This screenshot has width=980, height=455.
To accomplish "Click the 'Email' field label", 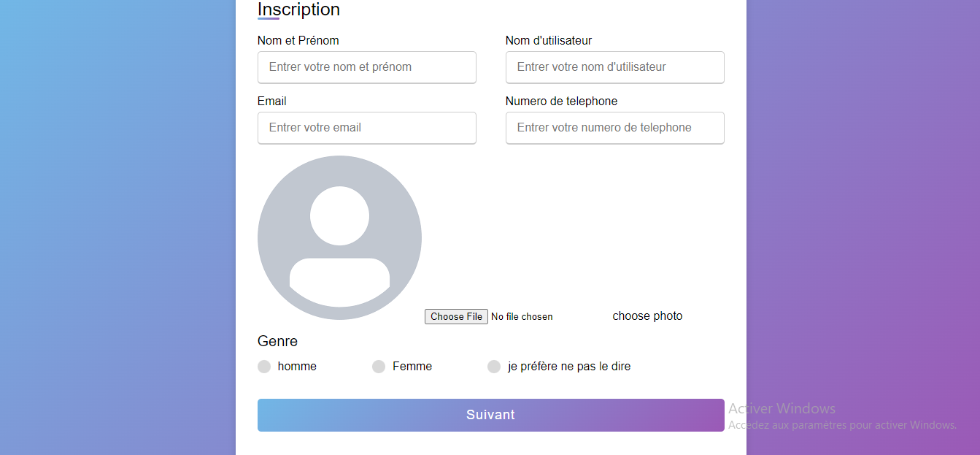I will tap(271, 101).
